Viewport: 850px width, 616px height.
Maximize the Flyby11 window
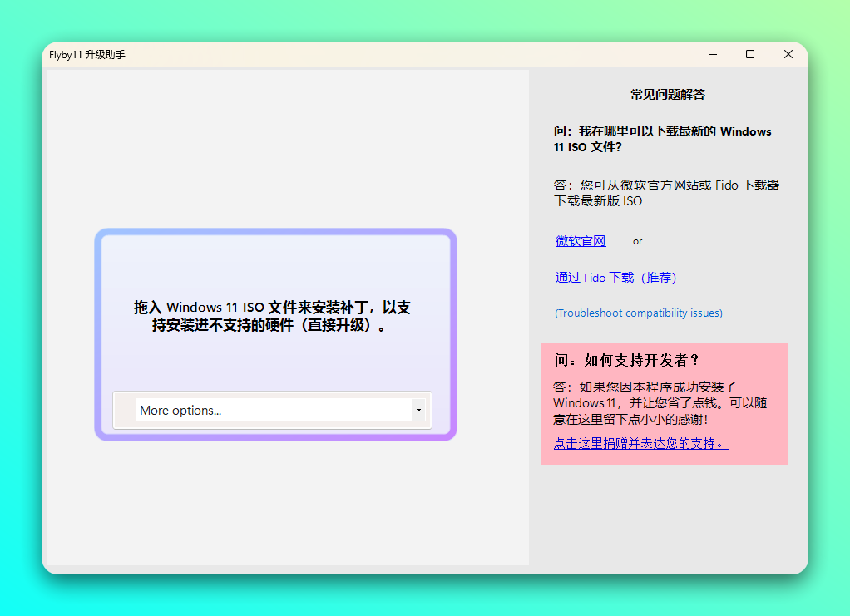click(x=750, y=55)
